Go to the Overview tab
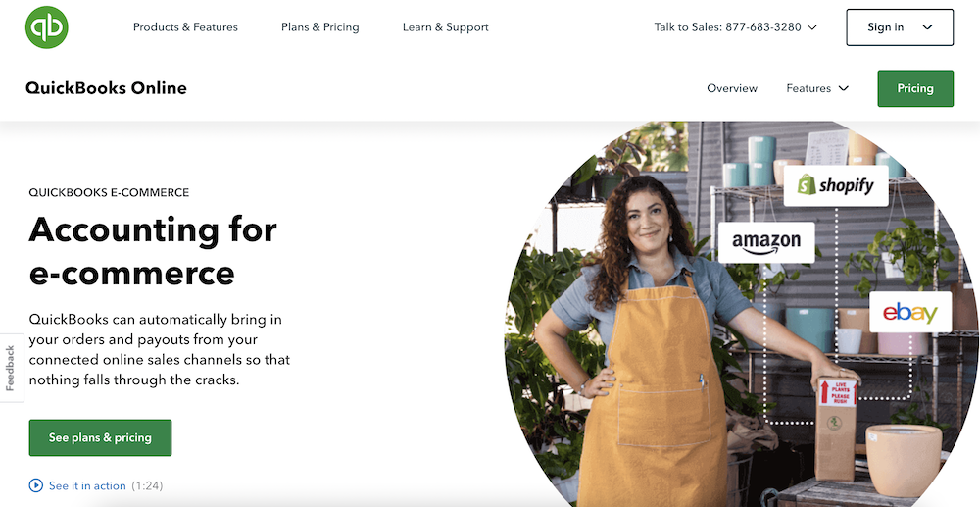Image resolution: width=980 pixels, height=507 pixels. click(732, 88)
